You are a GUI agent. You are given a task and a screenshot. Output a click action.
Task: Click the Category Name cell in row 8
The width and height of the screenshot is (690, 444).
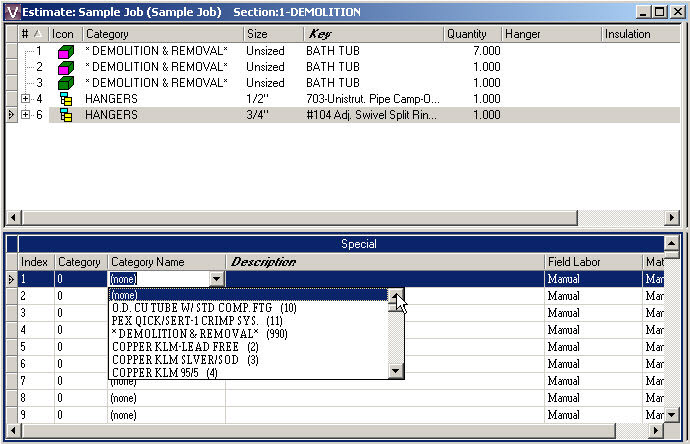pos(166,398)
